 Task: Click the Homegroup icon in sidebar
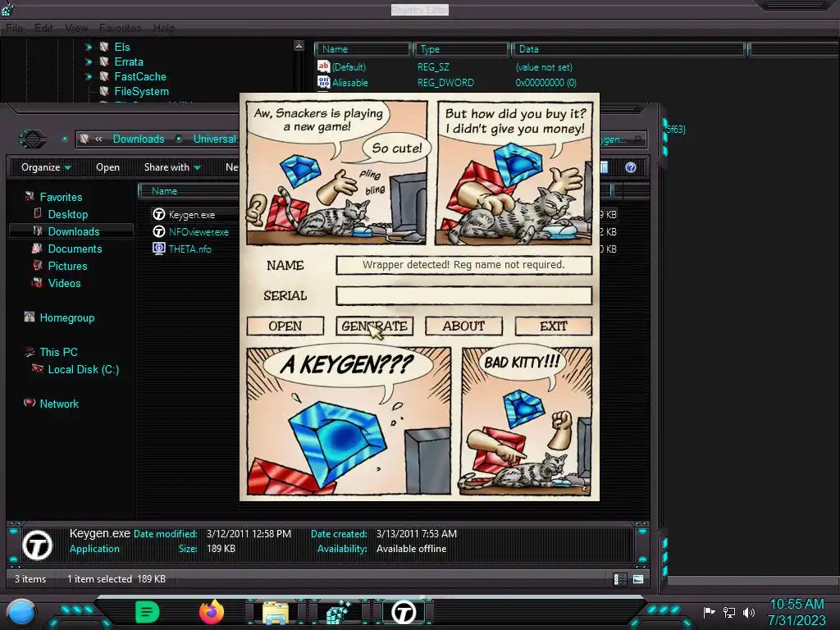click(x=30, y=317)
